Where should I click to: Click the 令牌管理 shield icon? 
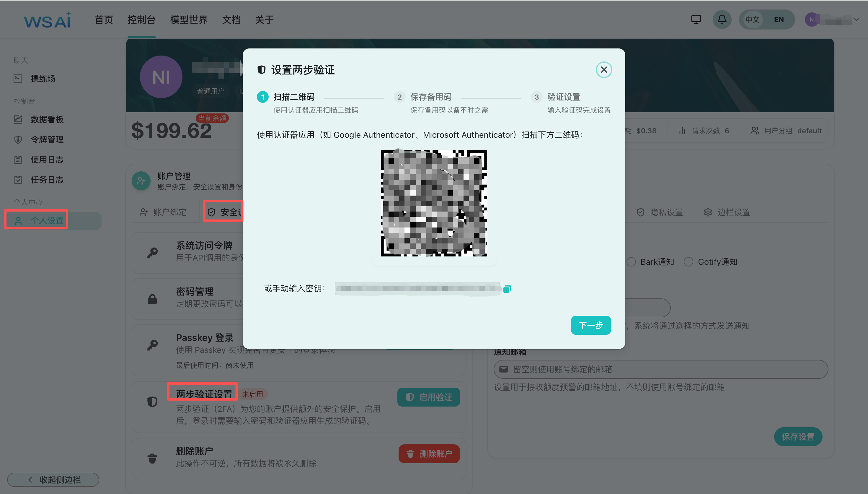(x=18, y=139)
